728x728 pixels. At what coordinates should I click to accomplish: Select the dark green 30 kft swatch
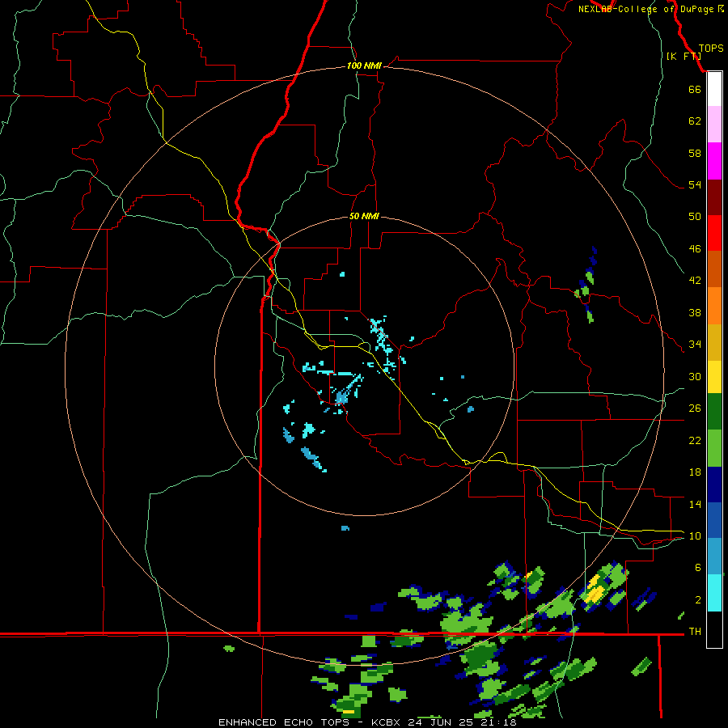(x=714, y=412)
